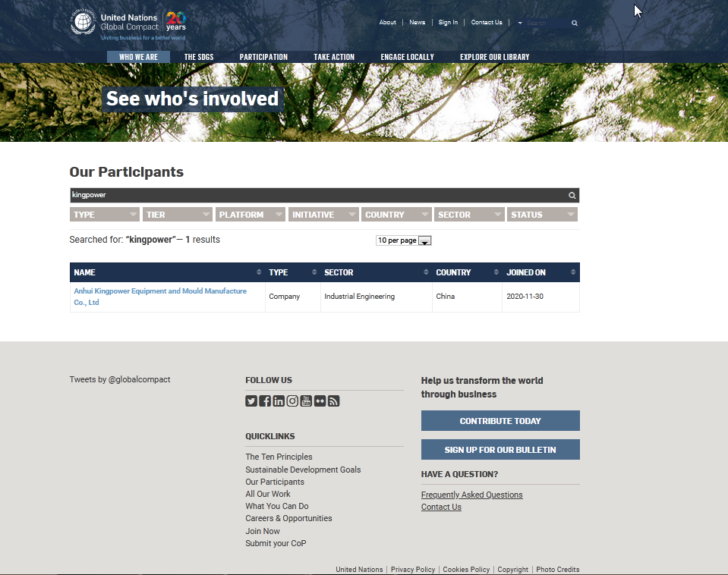Open the YouTube social icon
728x575 pixels.
[x=306, y=401]
